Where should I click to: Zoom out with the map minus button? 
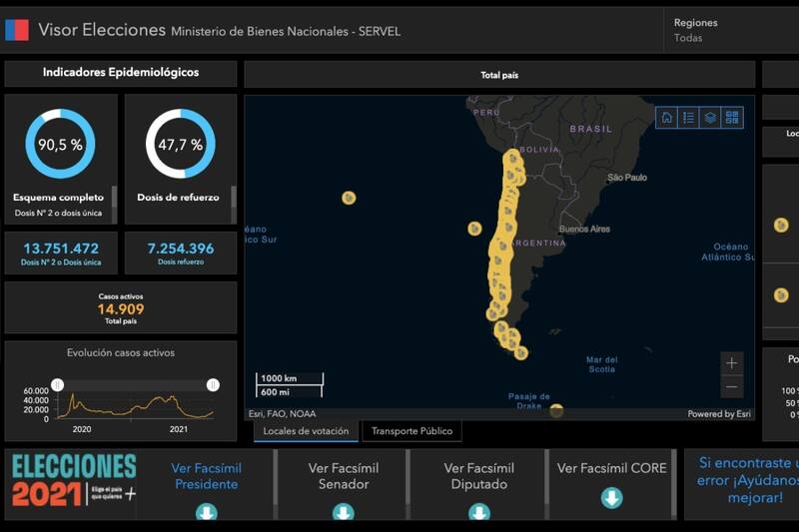click(x=732, y=386)
